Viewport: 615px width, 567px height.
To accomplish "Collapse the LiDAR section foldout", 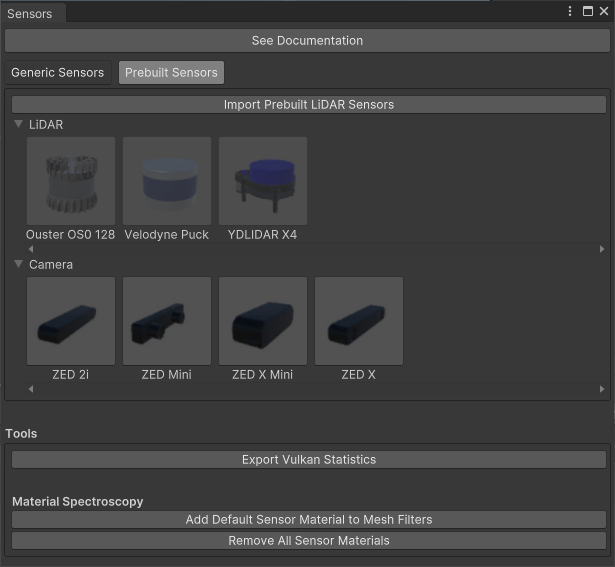I will tap(18, 124).
